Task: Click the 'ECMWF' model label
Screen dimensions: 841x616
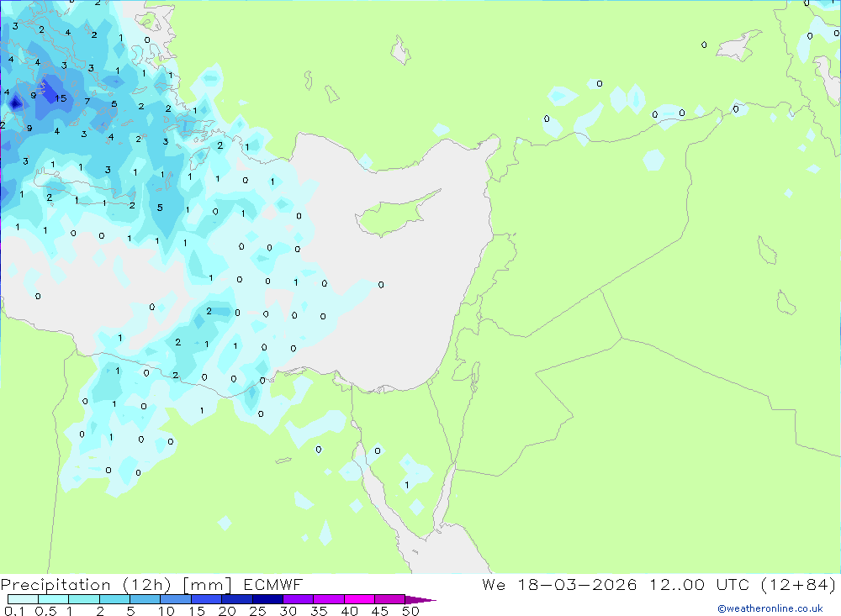Action: pyautogui.click(x=273, y=584)
